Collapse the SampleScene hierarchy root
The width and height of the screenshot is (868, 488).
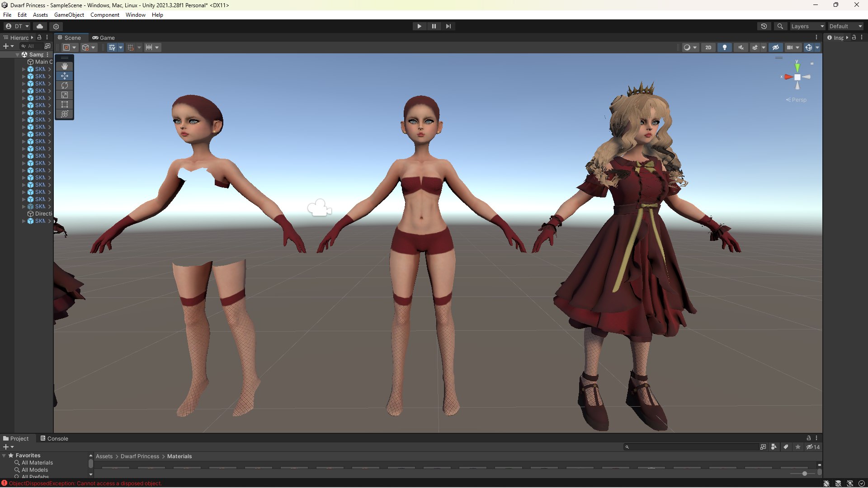tap(17, 55)
